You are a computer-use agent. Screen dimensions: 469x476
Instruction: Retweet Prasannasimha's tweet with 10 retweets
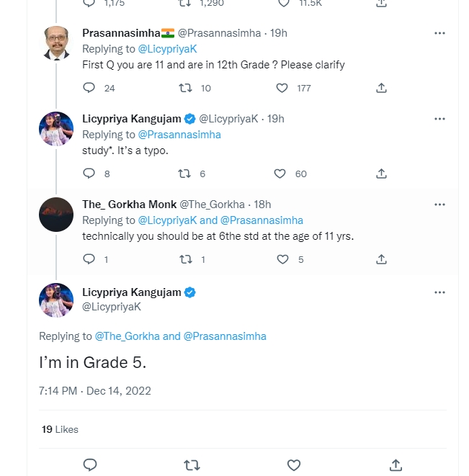(185, 88)
